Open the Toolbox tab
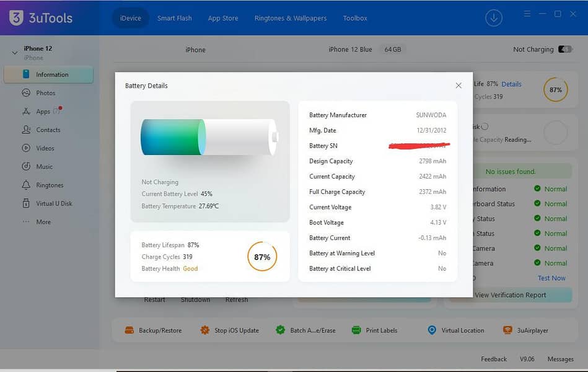Screen dimensions: 588x372 coord(355,18)
